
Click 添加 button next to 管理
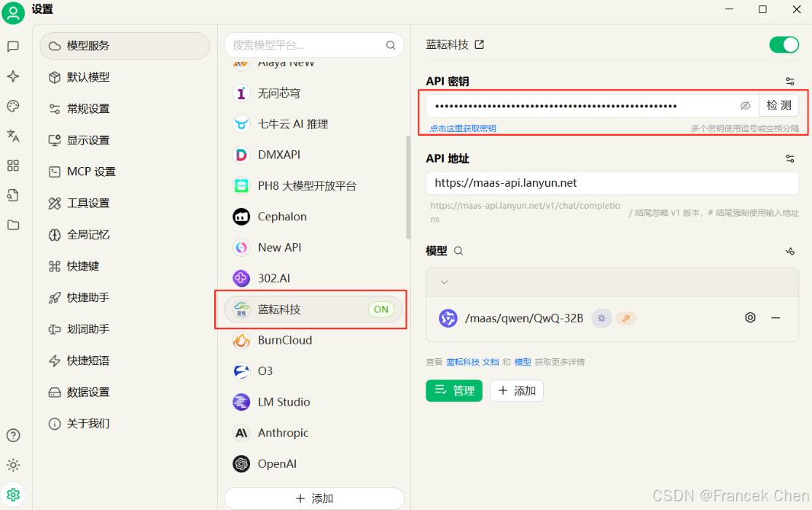tap(516, 391)
